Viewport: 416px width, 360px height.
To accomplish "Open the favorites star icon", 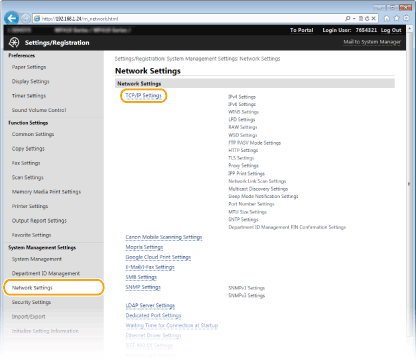I will pyautogui.click(x=397, y=19).
